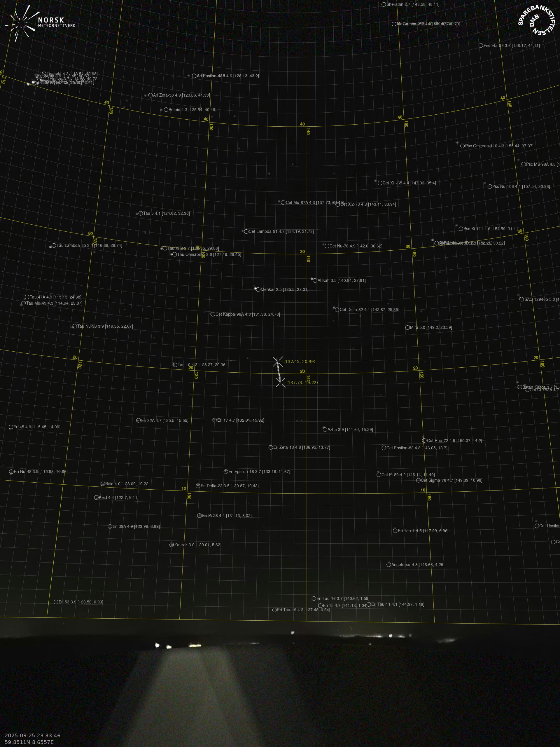Click the Sheratan star marker circle
Viewport: 560px width, 747px height.
[x=384, y=4]
